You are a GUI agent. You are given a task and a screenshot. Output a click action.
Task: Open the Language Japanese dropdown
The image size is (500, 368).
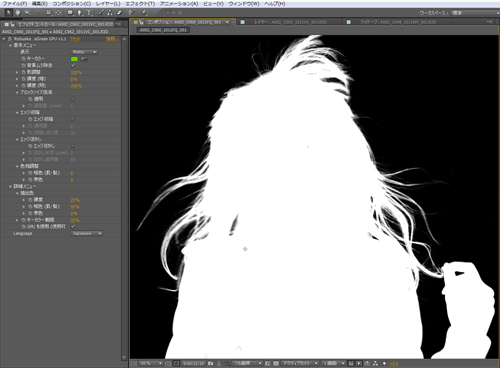87,233
